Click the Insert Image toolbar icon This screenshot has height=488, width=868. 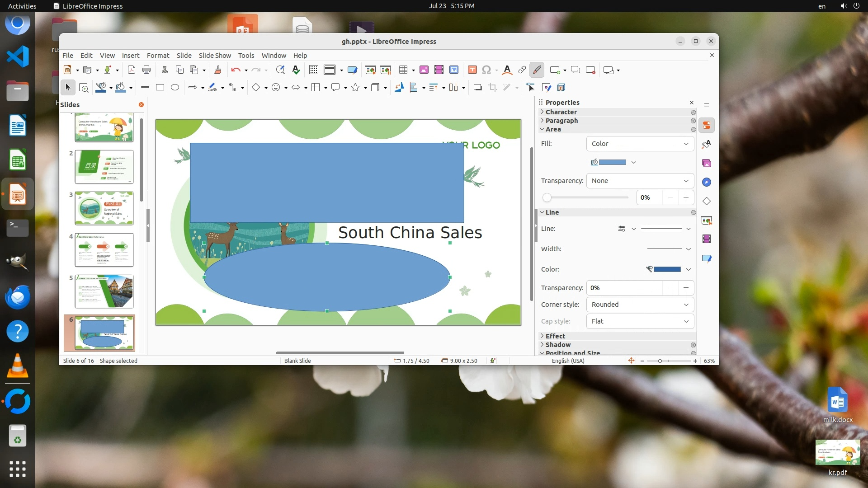point(424,70)
